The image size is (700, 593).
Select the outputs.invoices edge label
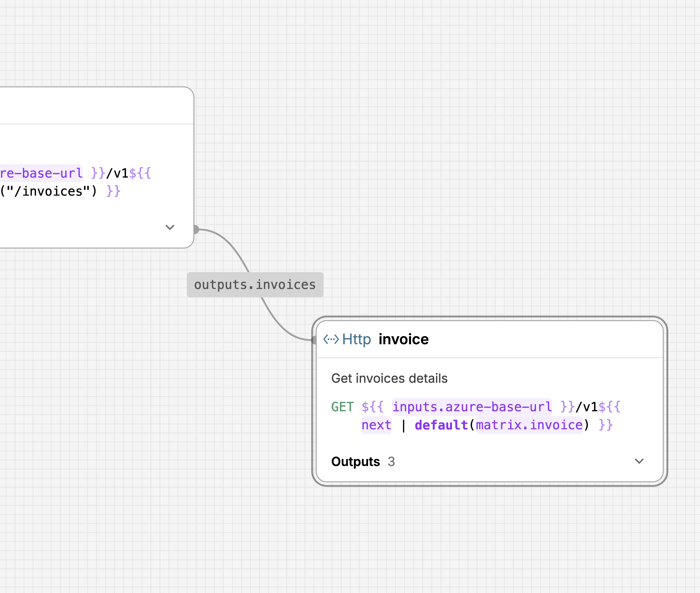[x=255, y=285]
